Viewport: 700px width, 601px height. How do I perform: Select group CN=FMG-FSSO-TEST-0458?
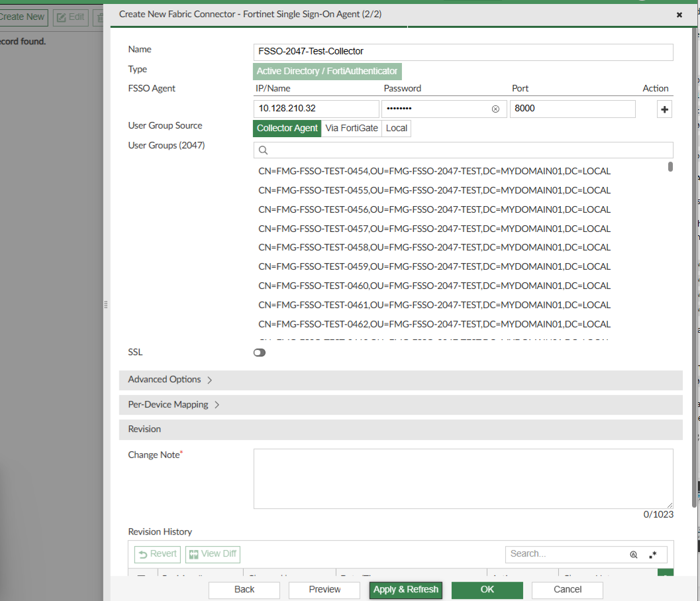pos(434,248)
